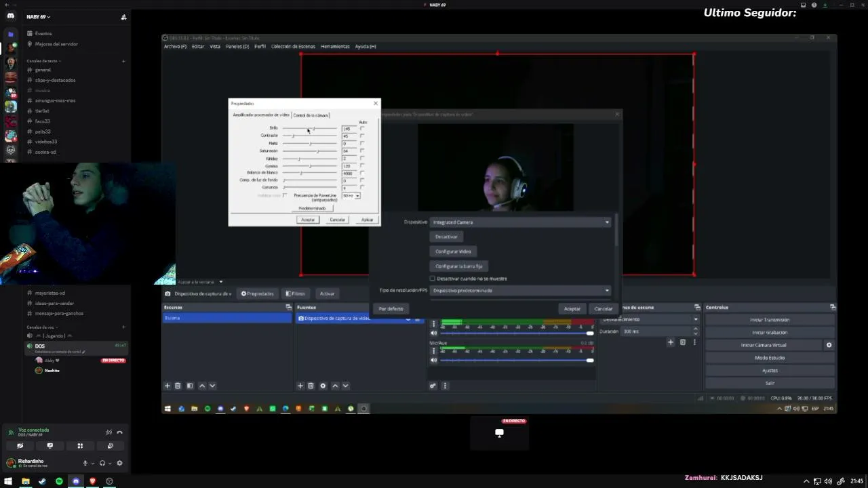This screenshot has height=488, width=868.
Task: Select Amplificador procesador de vídeo tab
Action: pos(261,115)
